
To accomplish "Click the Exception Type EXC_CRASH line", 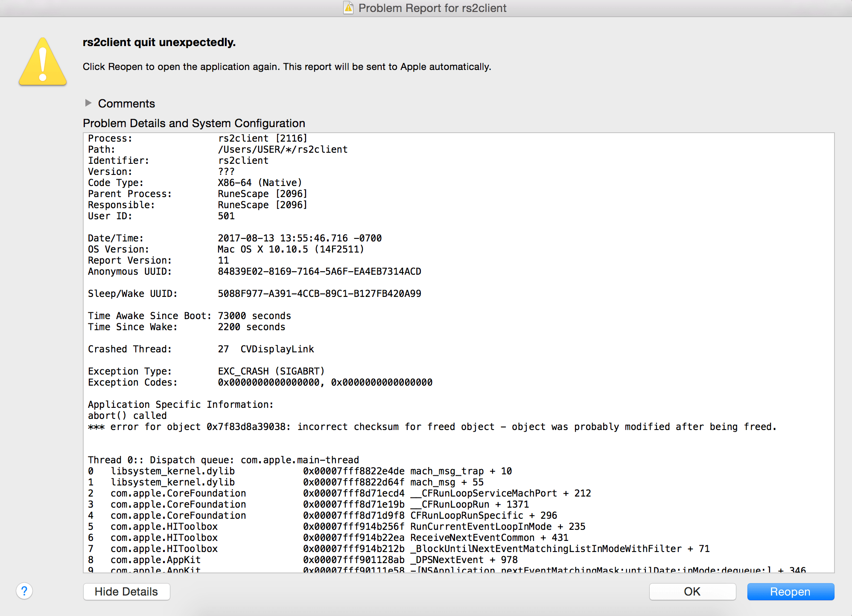I will (206, 371).
